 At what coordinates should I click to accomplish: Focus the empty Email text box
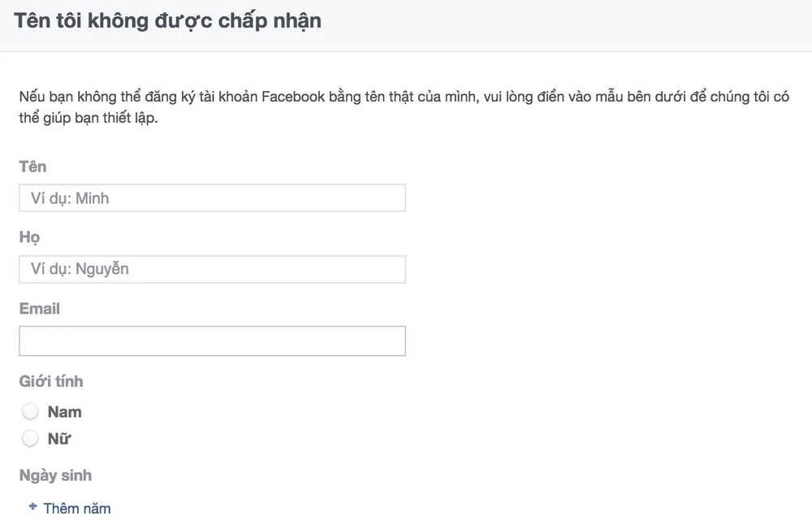coord(212,341)
